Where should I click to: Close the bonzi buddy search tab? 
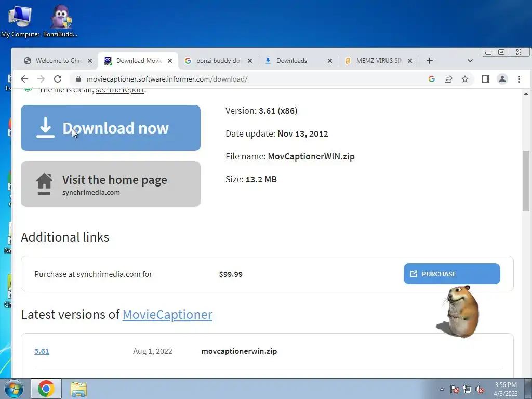250,61
